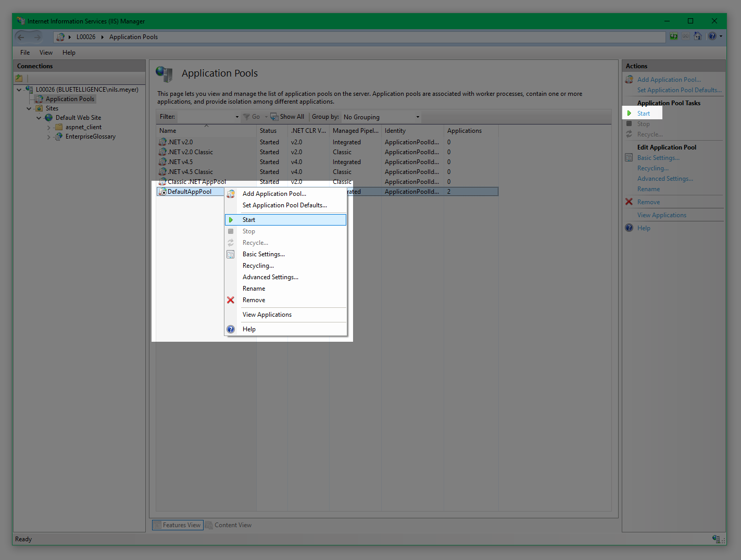Click the Basic Settings icon in context menu
Viewport: 741px width, 560px height.
231,254
